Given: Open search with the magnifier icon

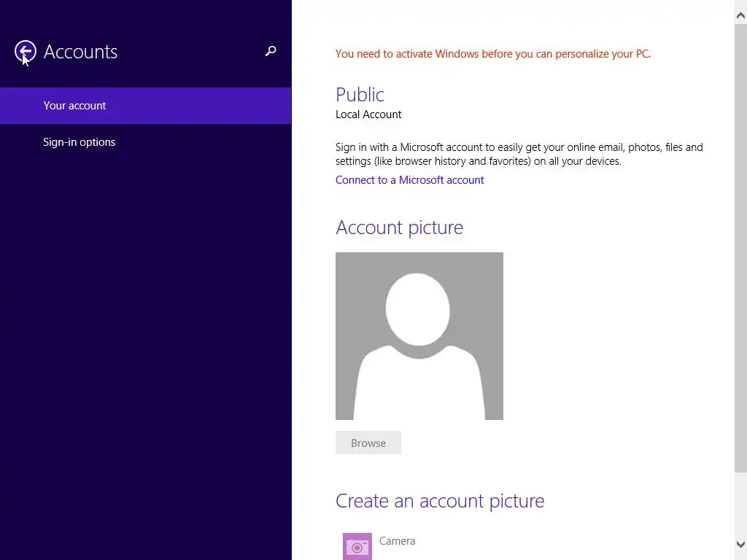Looking at the screenshot, I should (271, 51).
